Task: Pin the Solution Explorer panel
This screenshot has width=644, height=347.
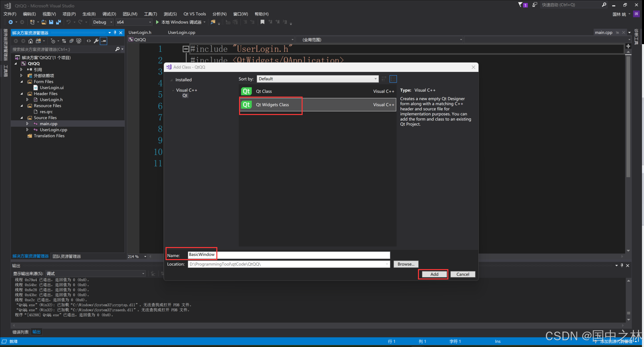Action: coord(115,33)
